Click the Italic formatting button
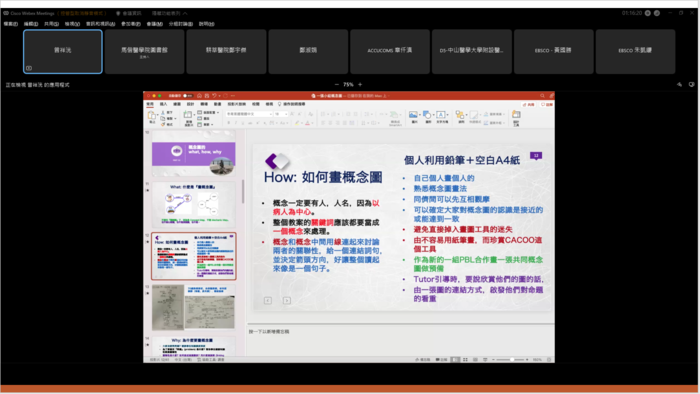The height and width of the screenshot is (394, 700). pyautogui.click(x=236, y=123)
